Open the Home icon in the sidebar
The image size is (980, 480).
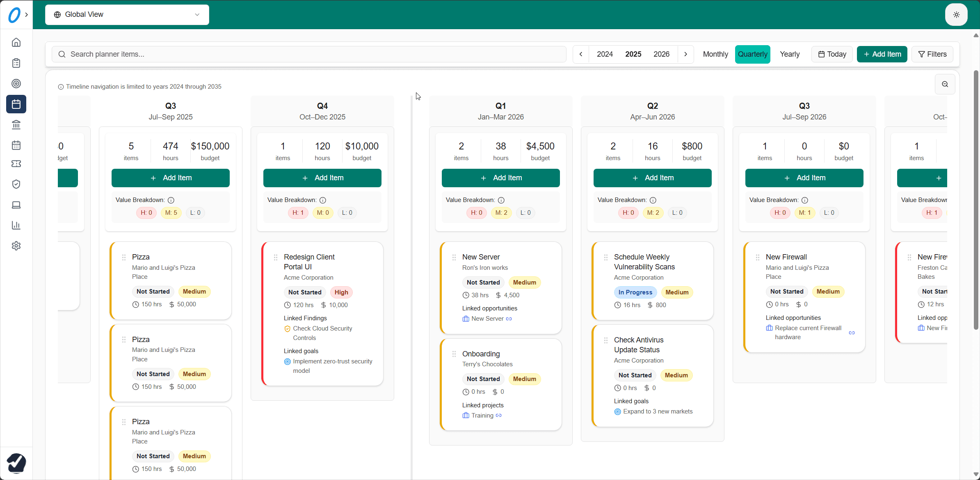[16, 42]
